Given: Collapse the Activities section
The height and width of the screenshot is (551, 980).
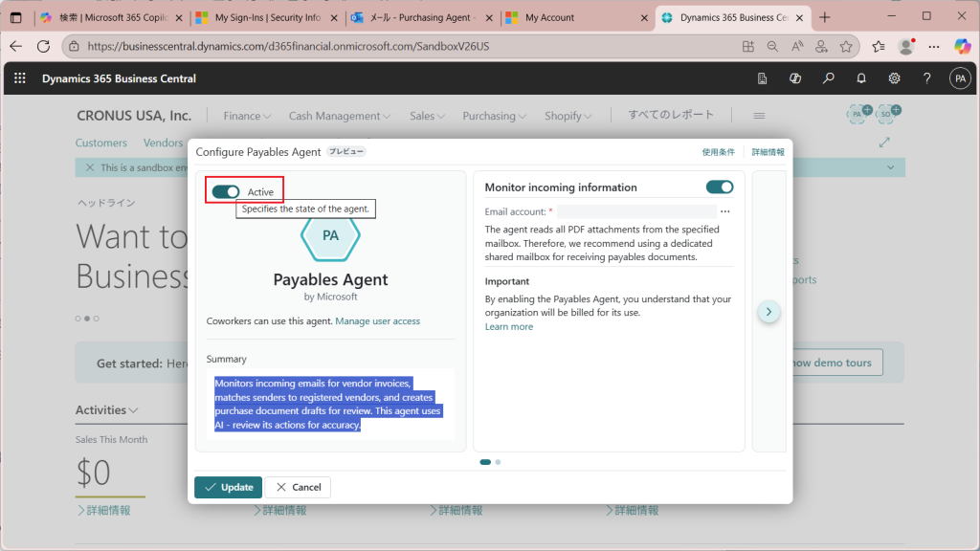Looking at the screenshot, I should (x=106, y=409).
